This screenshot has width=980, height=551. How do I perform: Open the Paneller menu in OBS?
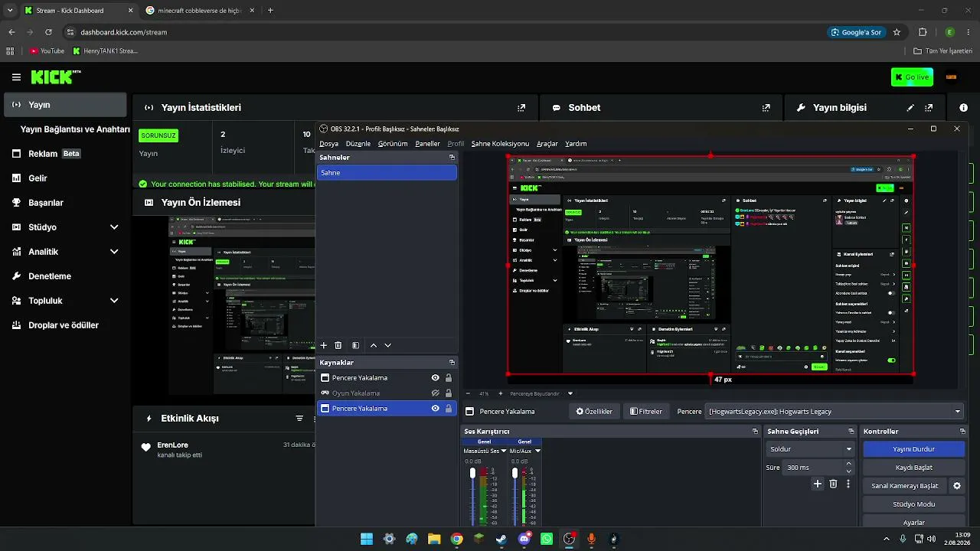427,144
